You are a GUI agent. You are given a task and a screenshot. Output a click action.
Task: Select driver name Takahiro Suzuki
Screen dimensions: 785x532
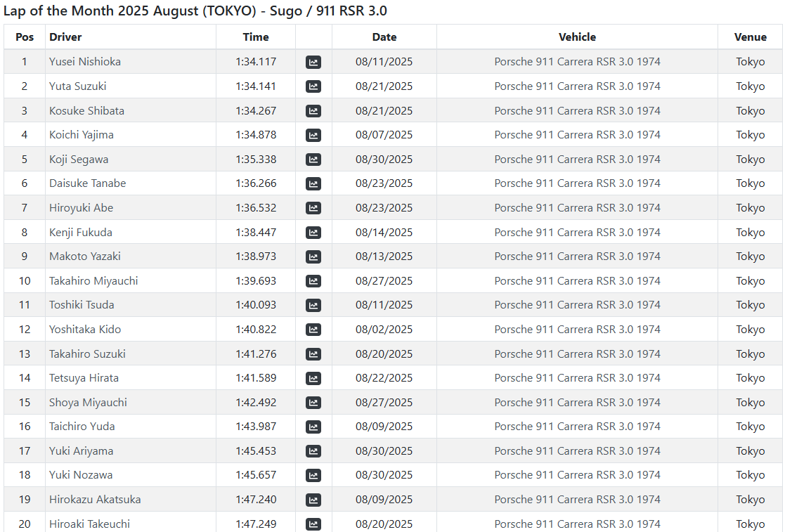87,353
